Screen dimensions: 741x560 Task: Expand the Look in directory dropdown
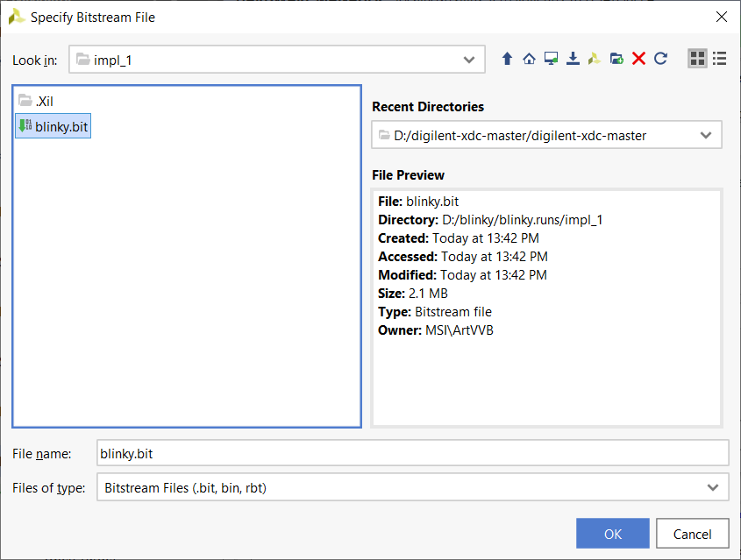click(x=469, y=60)
